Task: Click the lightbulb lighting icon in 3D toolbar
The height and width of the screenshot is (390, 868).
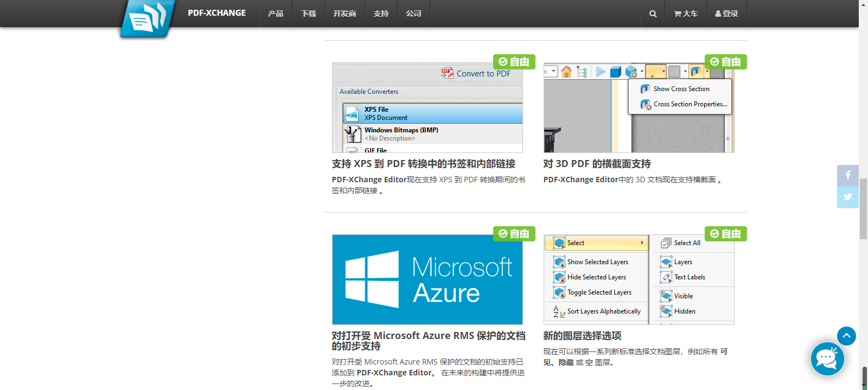Action: click(653, 72)
